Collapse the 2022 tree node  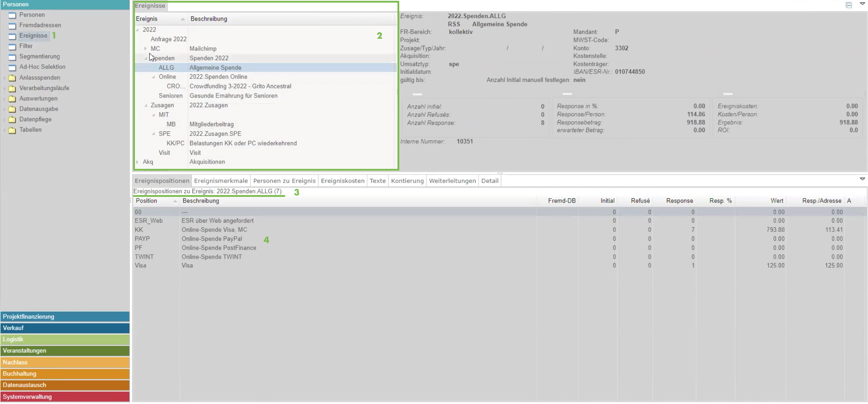[138, 30]
